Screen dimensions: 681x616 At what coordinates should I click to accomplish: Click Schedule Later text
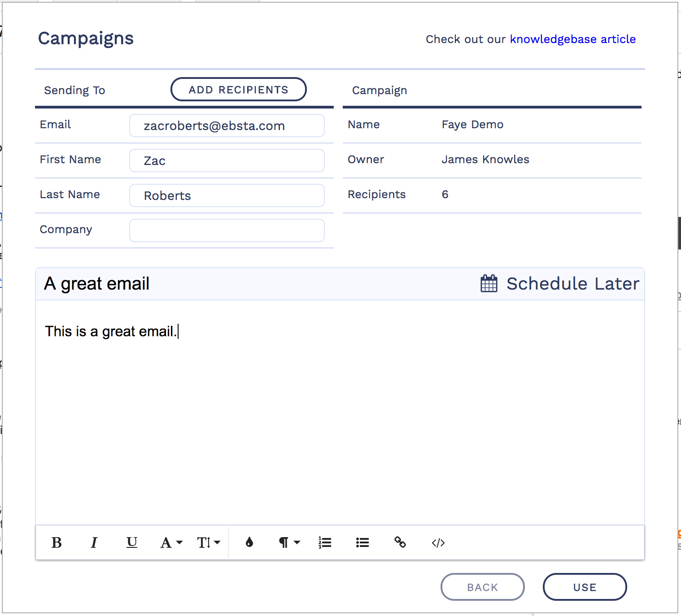(572, 283)
